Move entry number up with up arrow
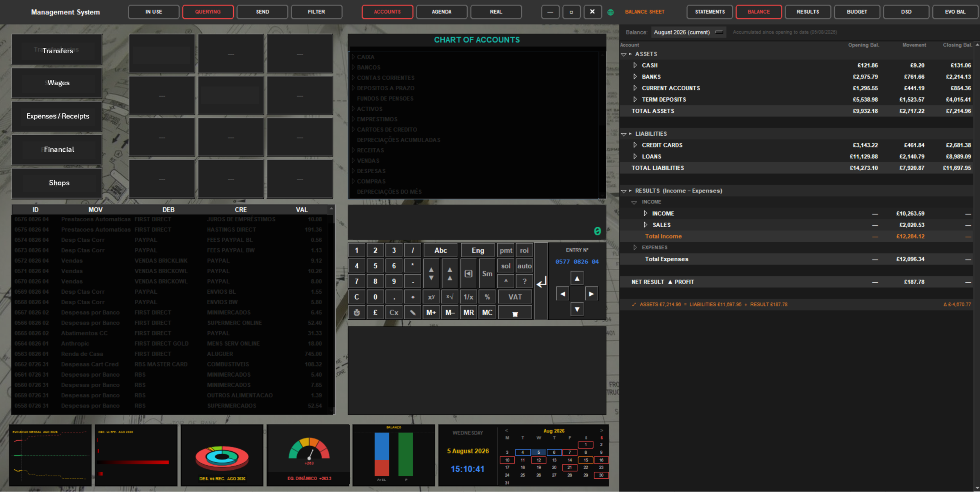The image size is (980, 492). (577, 278)
